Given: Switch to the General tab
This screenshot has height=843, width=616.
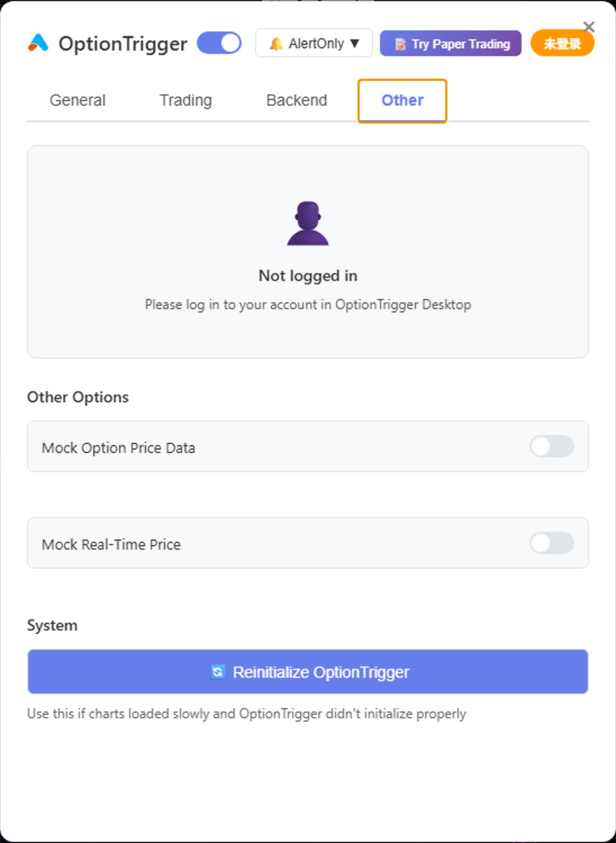Looking at the screenshot, I should [x=78, y=100].
